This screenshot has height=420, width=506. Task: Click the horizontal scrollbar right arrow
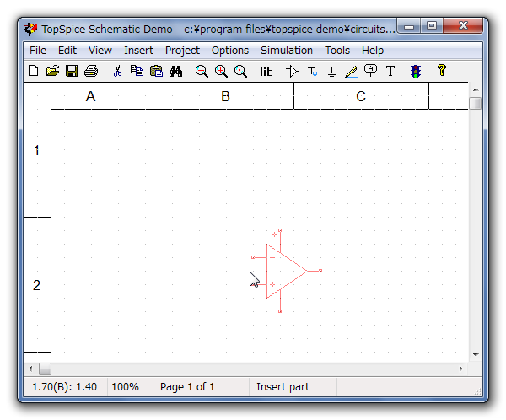point(460,369)
